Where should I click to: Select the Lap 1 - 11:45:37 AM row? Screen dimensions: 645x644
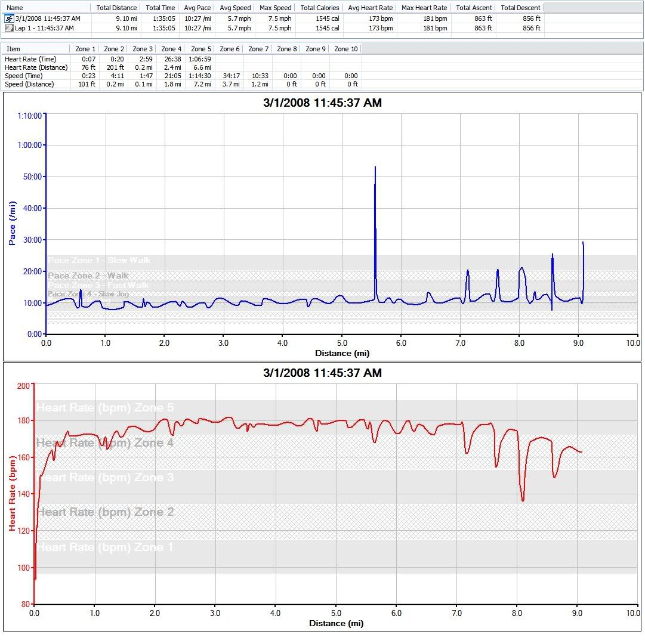44,28
